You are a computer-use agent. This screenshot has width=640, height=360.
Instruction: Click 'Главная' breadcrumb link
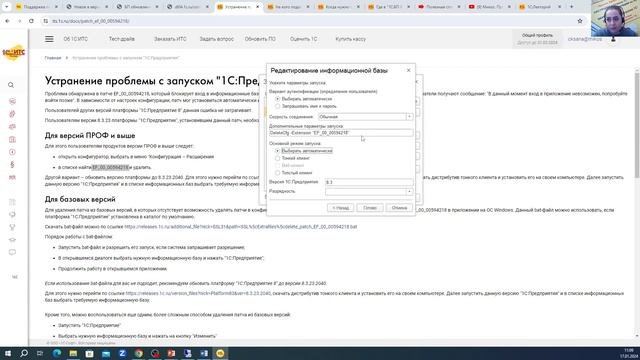pos(53,58)
